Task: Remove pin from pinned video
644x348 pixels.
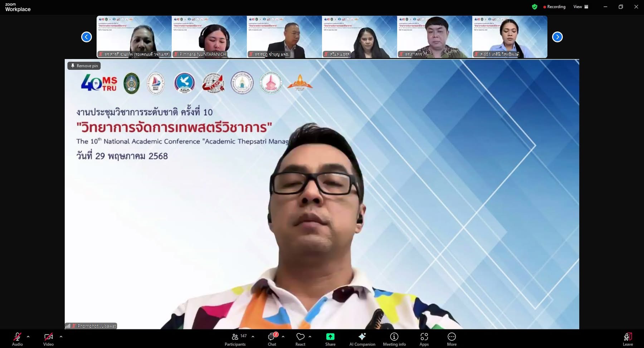Action: click(x=84, y=66)
